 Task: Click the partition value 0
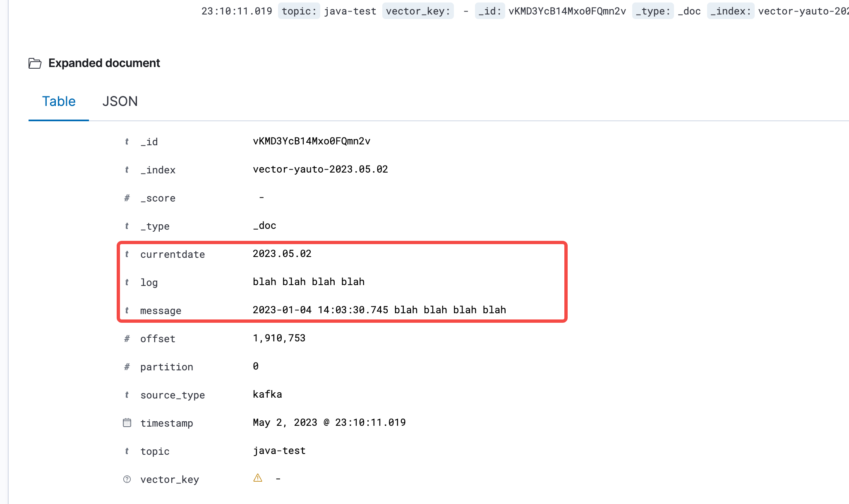[x=256, y=366]
